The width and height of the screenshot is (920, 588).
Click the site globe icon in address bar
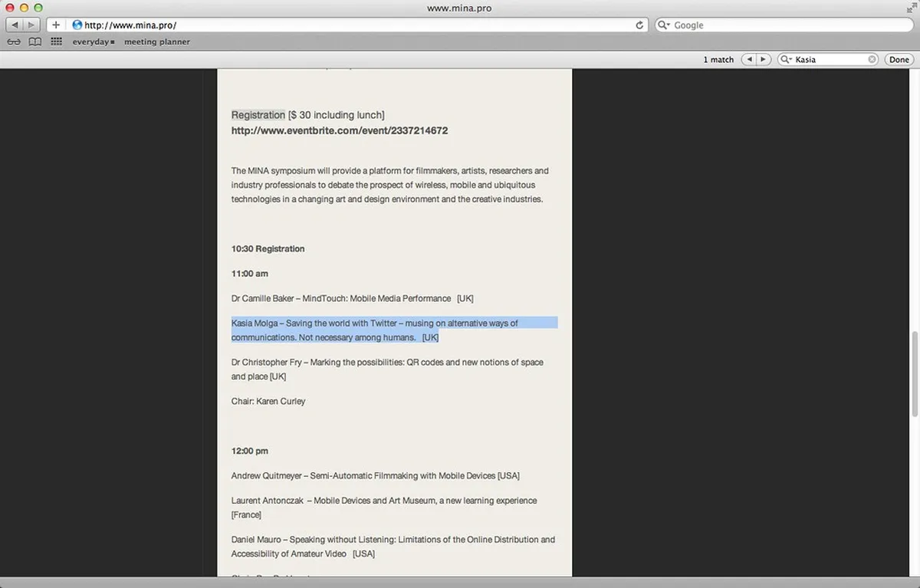77,25
